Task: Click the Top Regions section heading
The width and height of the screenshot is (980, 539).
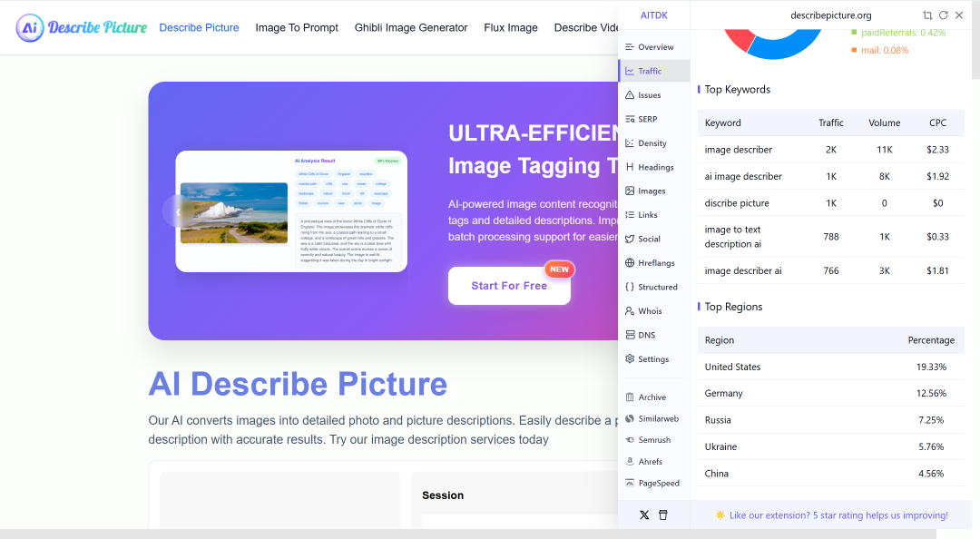Action: [x=733, y=307]
